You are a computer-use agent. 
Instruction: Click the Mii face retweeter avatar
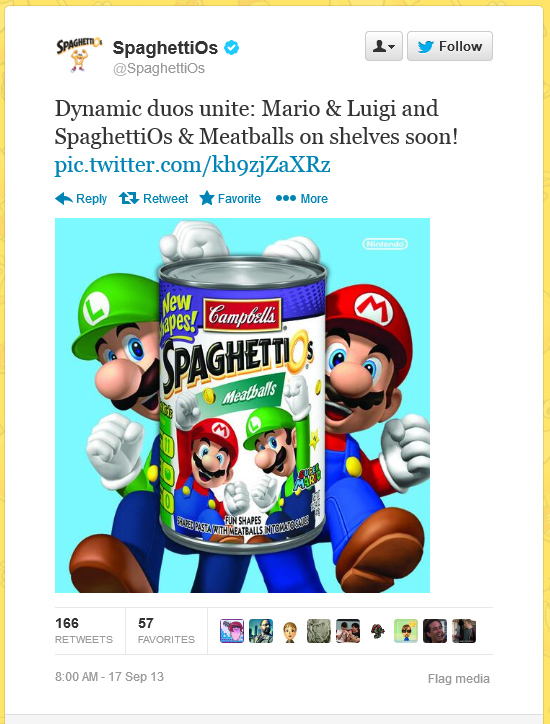(x=290, y=631)
